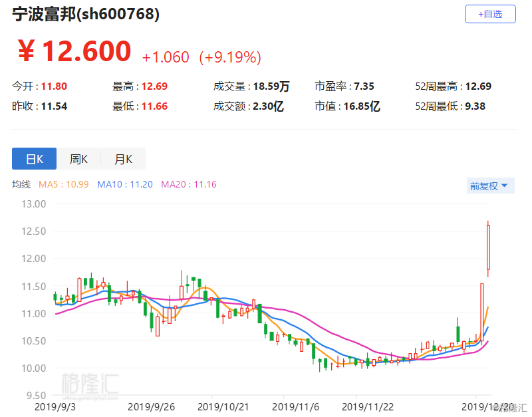Click the 2019/11/22 date axis label
Image resolution: width=532 pixels, height=417 pixels.
click(x=368, y=406)
